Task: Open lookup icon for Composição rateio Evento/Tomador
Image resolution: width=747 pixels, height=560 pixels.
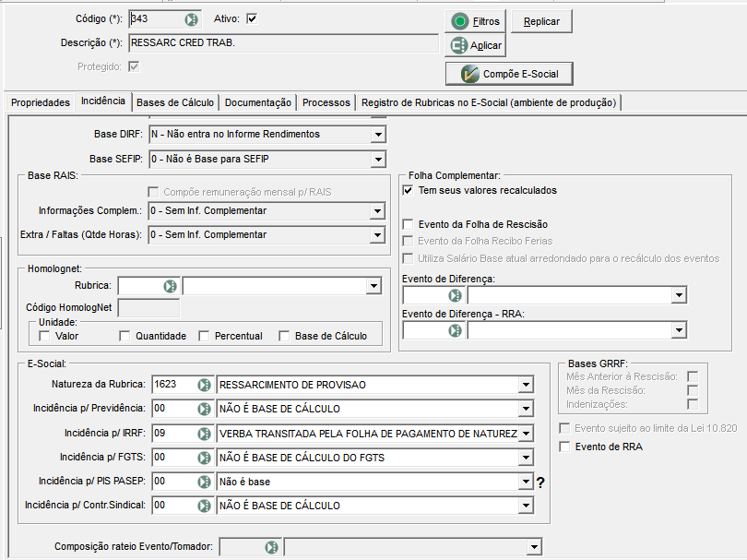Action: pyautogui.click(x=271, y=547)
